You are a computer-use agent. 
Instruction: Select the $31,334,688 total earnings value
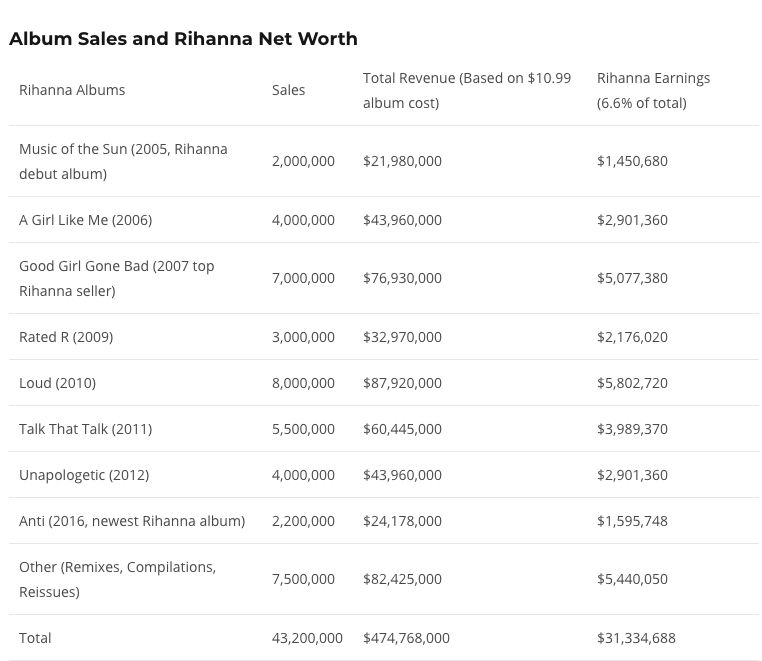(x=636, y=638)
